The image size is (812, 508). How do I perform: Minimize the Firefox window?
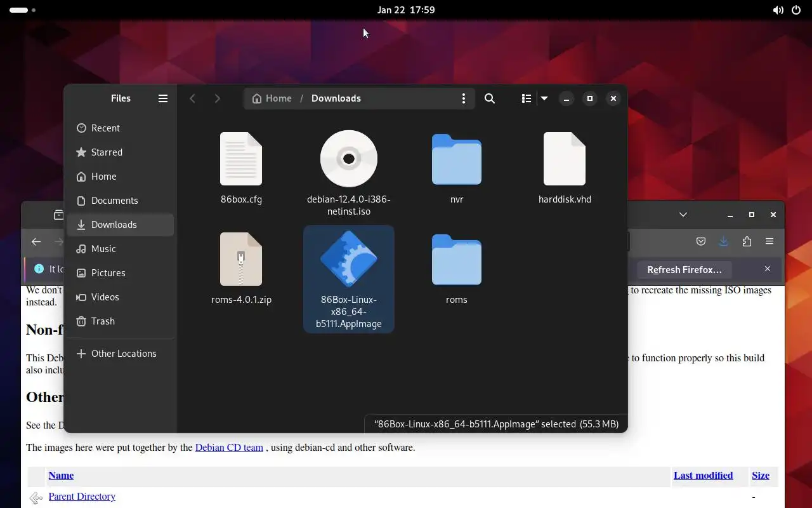(730, 215)
